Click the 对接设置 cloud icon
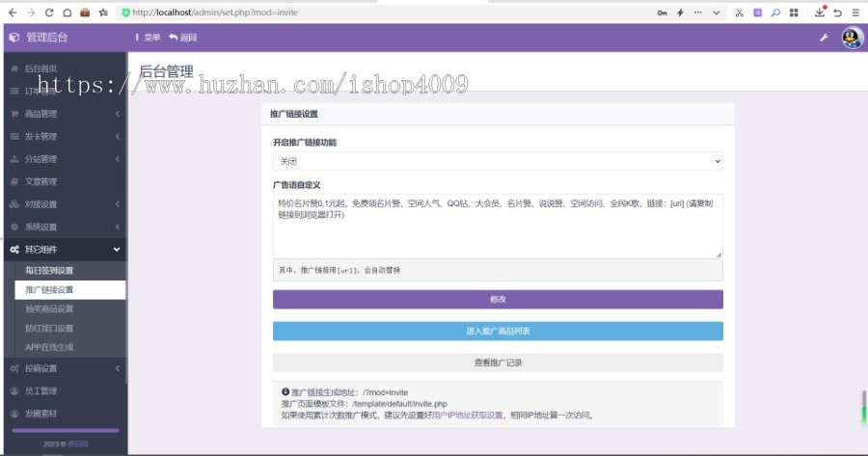This screenshot has width=868, height=456. point(14,204)
